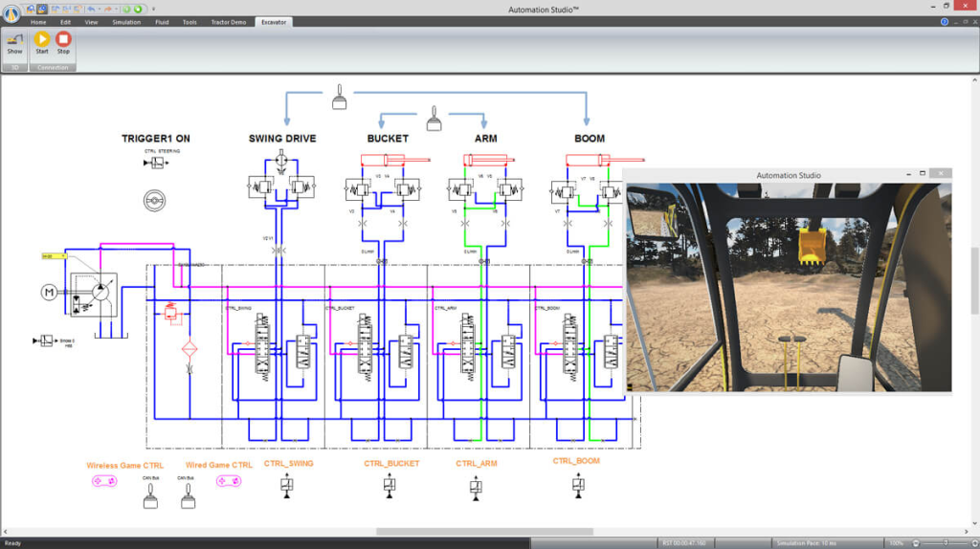Click the horizontal scrollbar thumb under the schematic

pos(484,532)
